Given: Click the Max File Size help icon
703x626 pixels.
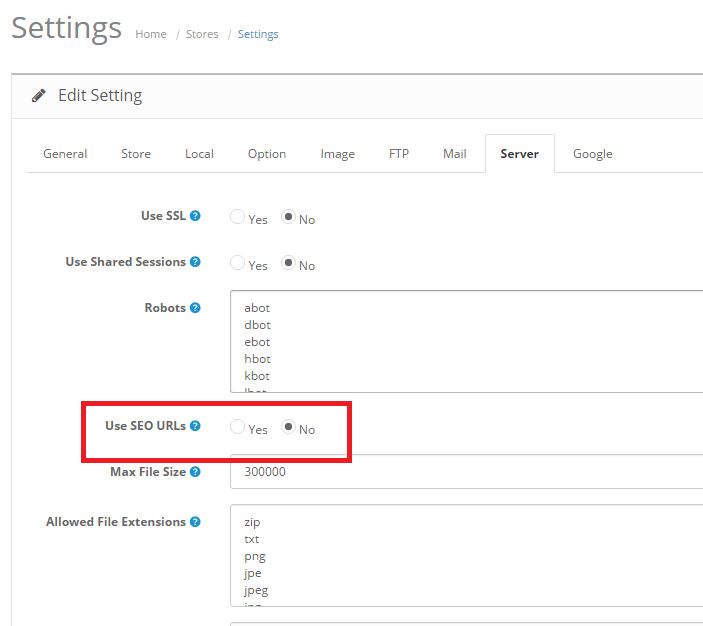Looking at the screenshot, I should click(195, 472).
